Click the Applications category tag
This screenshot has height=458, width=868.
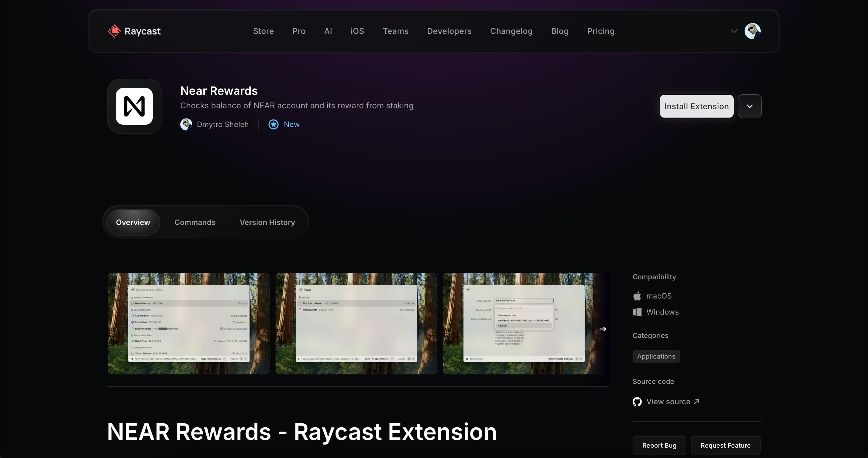656,356
